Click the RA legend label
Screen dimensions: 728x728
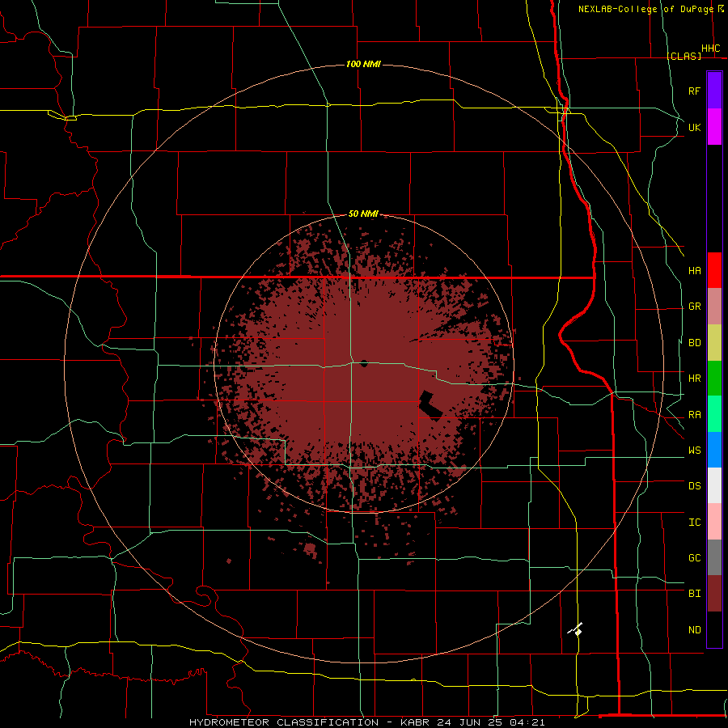(694, 415)
